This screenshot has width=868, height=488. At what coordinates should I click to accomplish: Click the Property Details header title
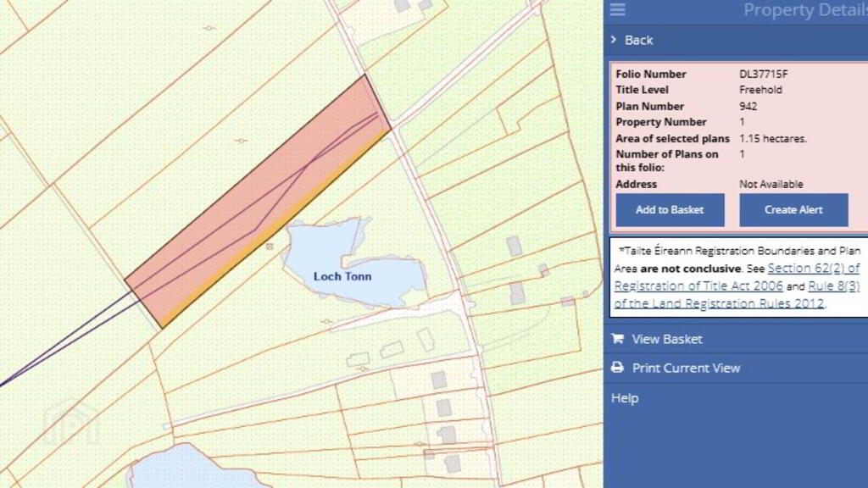click(805, 10)
